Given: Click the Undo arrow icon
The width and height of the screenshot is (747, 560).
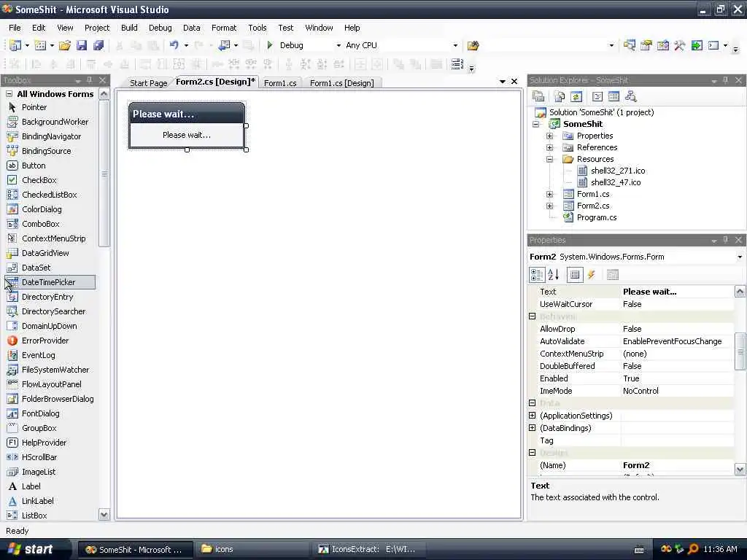Looking at the screenshot, I should tap(174, 45).
